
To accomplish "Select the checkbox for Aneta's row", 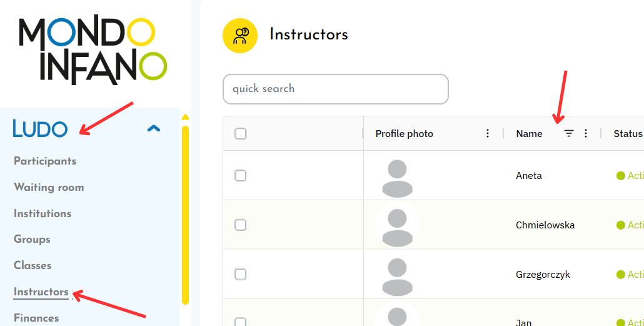I will click(241, 176).
